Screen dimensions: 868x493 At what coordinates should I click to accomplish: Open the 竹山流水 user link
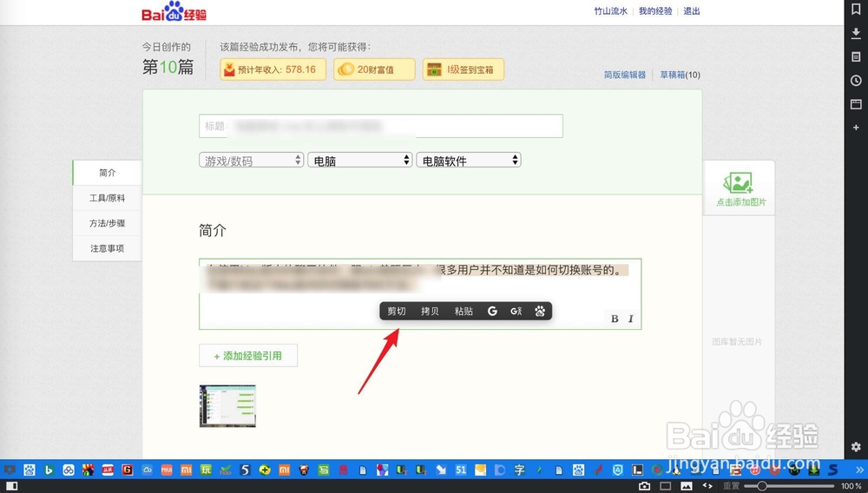pyautogui.click(x=610, y=11)
